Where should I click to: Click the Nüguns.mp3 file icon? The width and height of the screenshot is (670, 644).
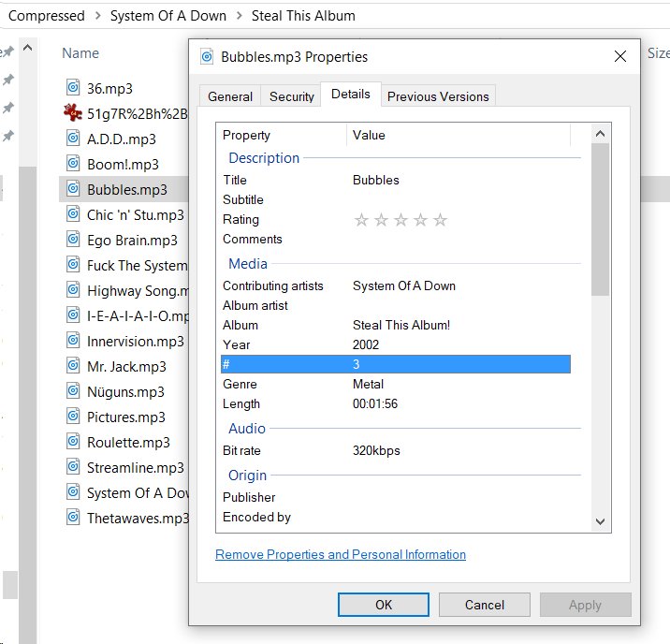(x=73, y=390)
